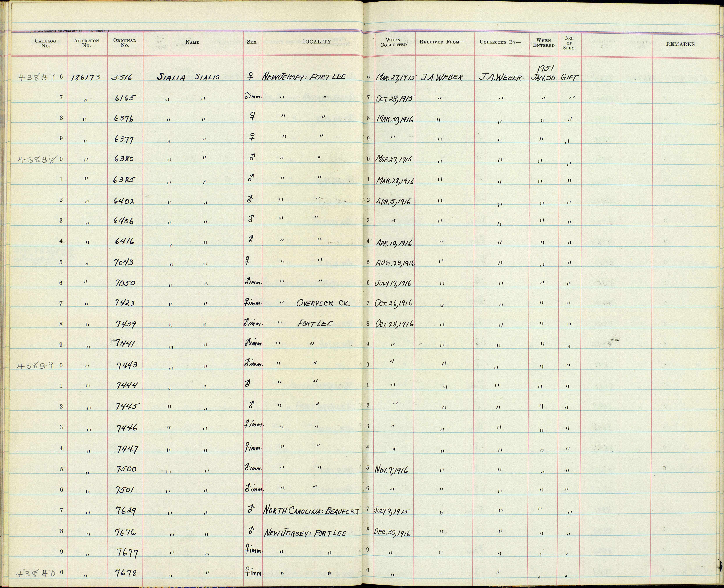Select original number 7439

(126, 324)
